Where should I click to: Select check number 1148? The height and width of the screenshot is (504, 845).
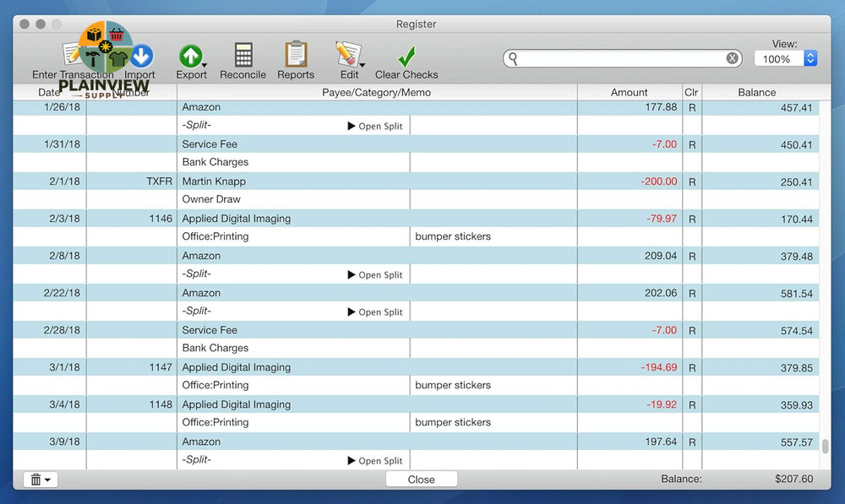pyautogui.click(x=161, y=404)
